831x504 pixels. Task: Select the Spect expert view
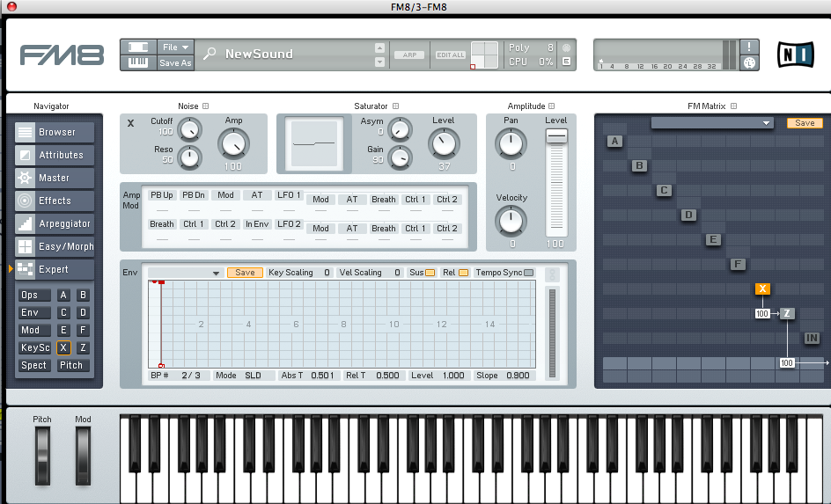(35, 365)
